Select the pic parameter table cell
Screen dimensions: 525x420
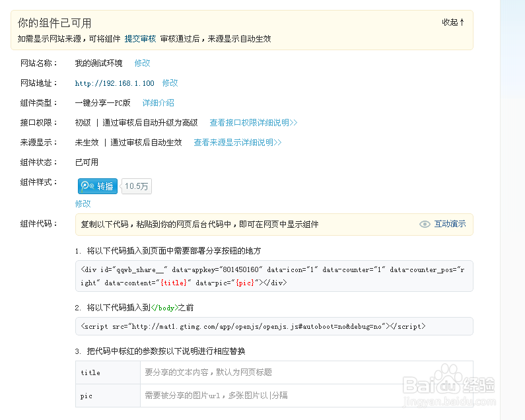pos(108,396)
